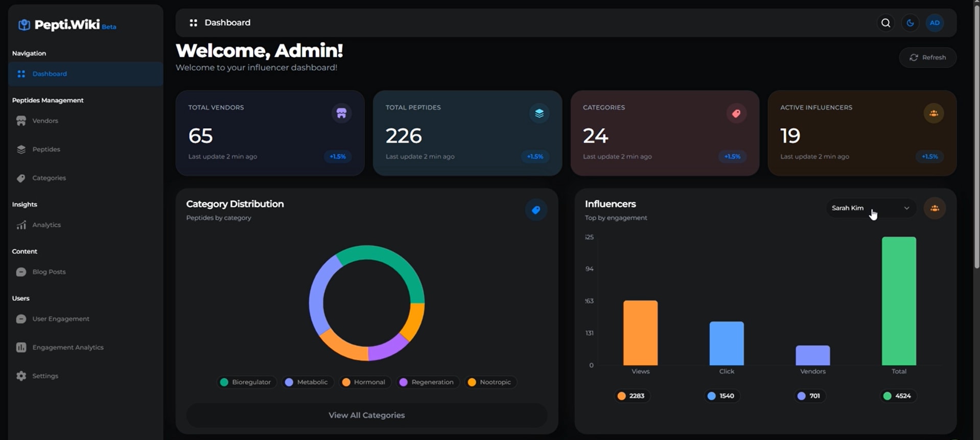980x440 pixels.
Task: Click the Vendors sidebar store icon
Action: coord(21,121)
